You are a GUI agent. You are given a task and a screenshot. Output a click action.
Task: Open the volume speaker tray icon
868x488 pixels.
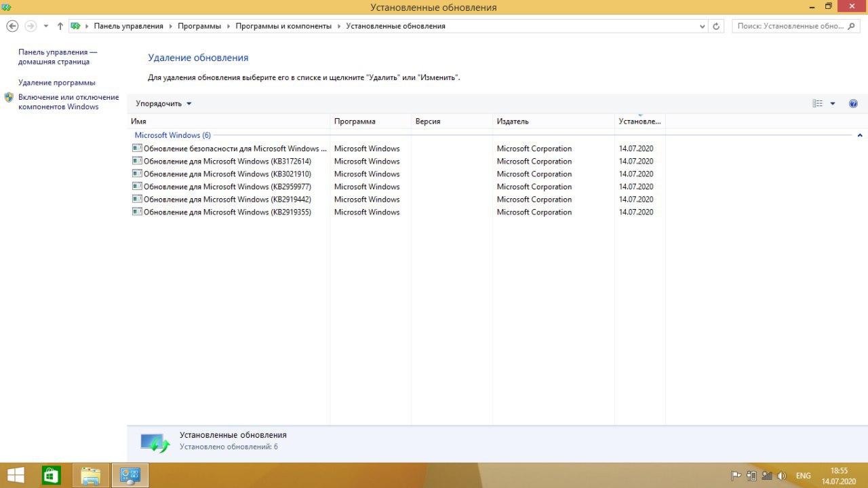(x=782, y=476)
